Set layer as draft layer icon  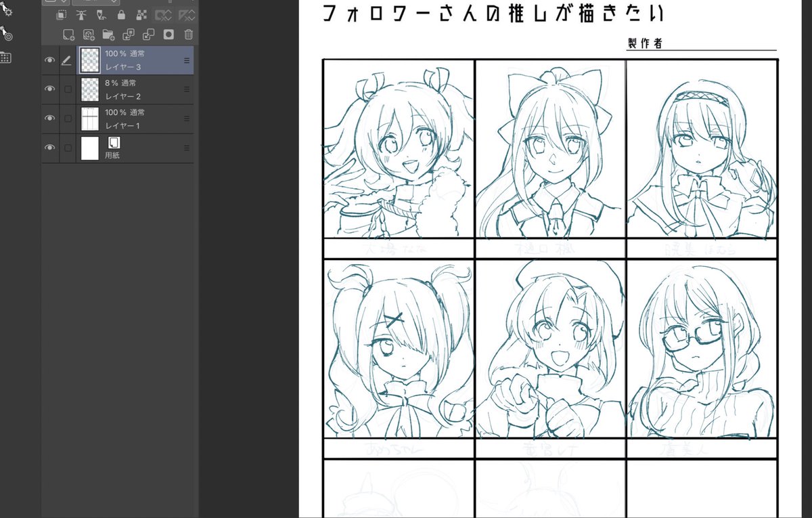click(101, 15)
